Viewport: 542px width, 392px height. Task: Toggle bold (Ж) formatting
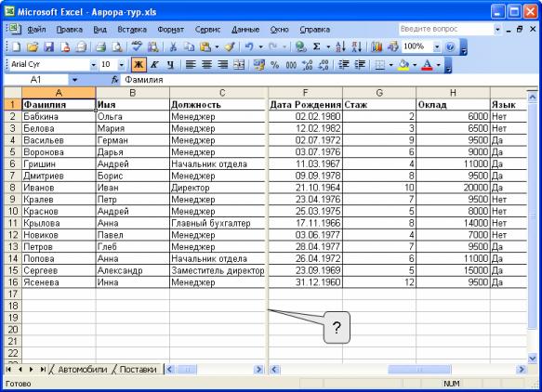[139, 65]
